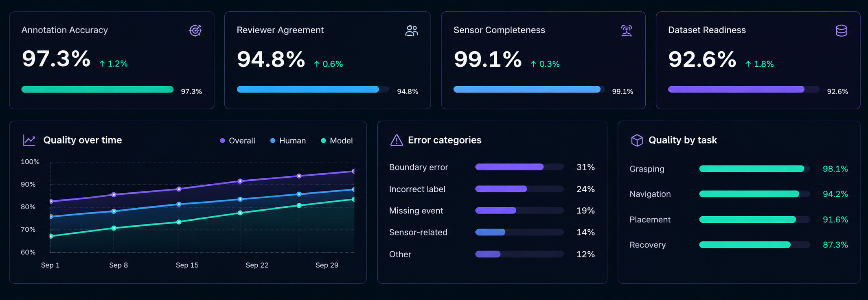This screenshot has height=300, width=868.
Task: Click the Overall data point at Sep 8
Action: click(114, 195)
